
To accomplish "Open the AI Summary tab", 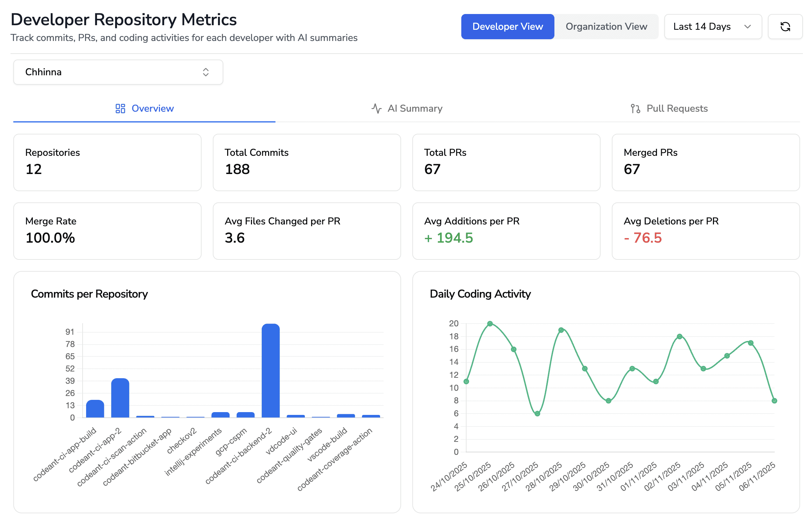I will pyautogui.click(x=407, y=109).
